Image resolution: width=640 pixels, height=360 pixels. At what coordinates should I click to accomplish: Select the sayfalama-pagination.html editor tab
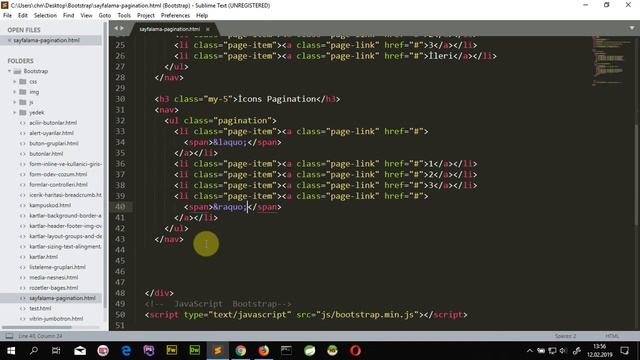(169, 29)
